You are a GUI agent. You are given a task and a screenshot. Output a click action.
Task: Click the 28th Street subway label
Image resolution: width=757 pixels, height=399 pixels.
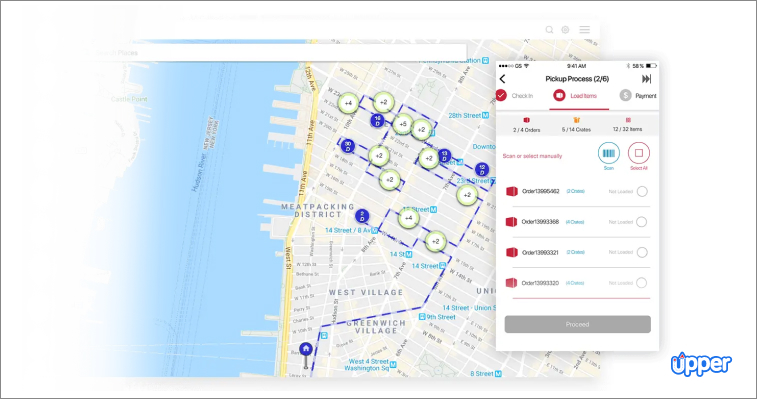469,115
